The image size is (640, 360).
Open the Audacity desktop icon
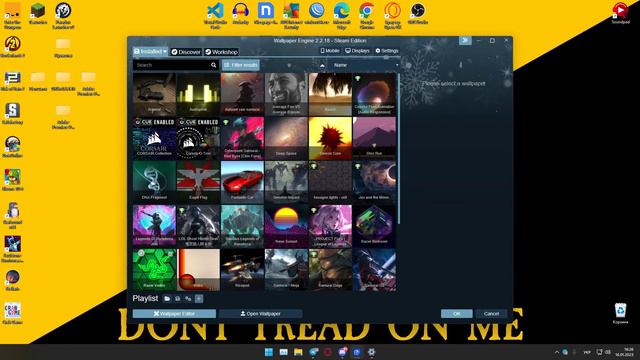pyautogui.click(x=240, y=13)
